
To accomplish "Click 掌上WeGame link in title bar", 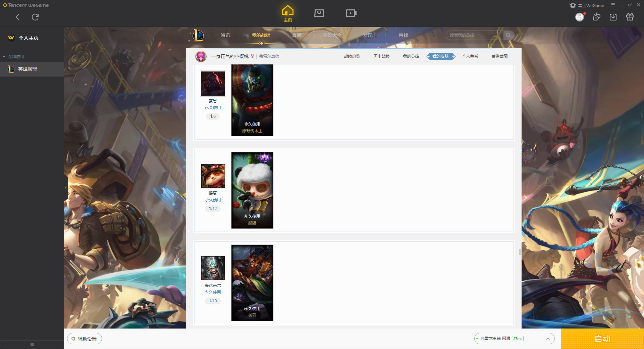I will [x=587, y=5].
